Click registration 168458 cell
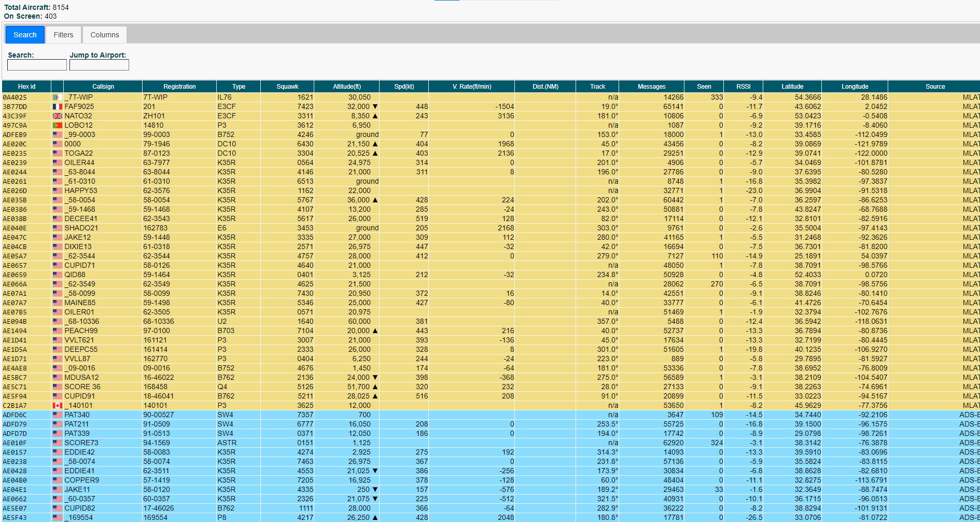This screenshot has width=980, height=522. [x=179, y=387]
